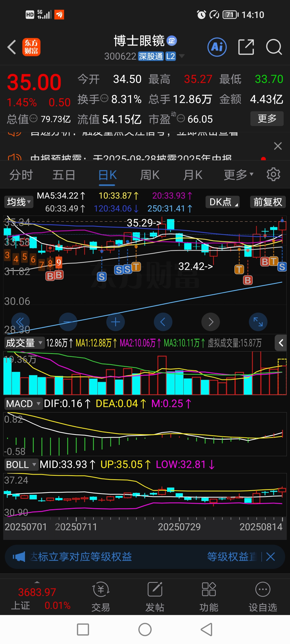Select the 日K tab
290x644 pixels.
click(107, 175)
